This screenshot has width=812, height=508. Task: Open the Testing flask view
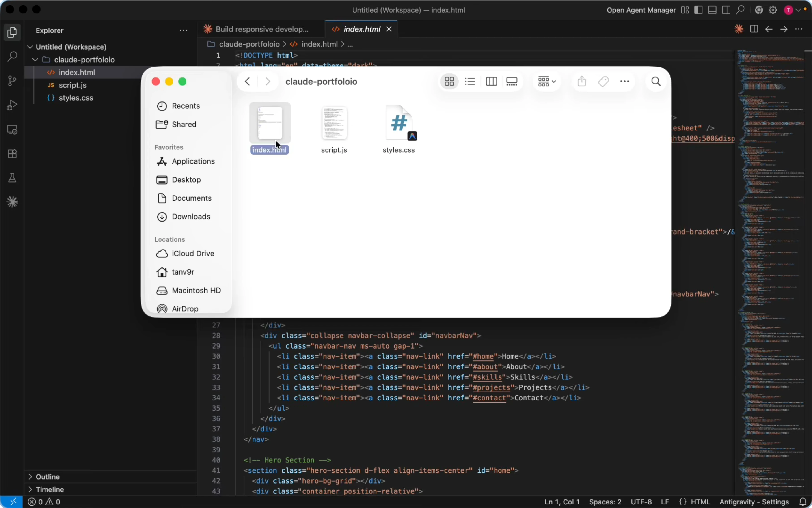[x=12, y=178]
